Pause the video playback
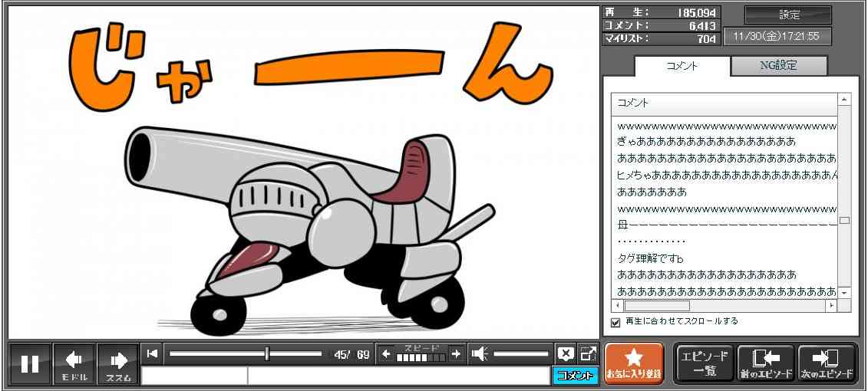The width and height of the screenshot is (868, 391). (30, 363)
